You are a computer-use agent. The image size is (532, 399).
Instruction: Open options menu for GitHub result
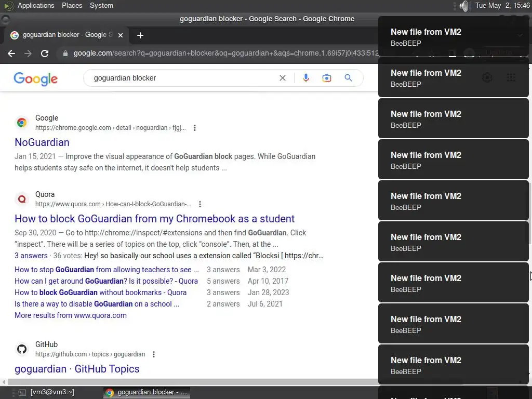point(154,354)
